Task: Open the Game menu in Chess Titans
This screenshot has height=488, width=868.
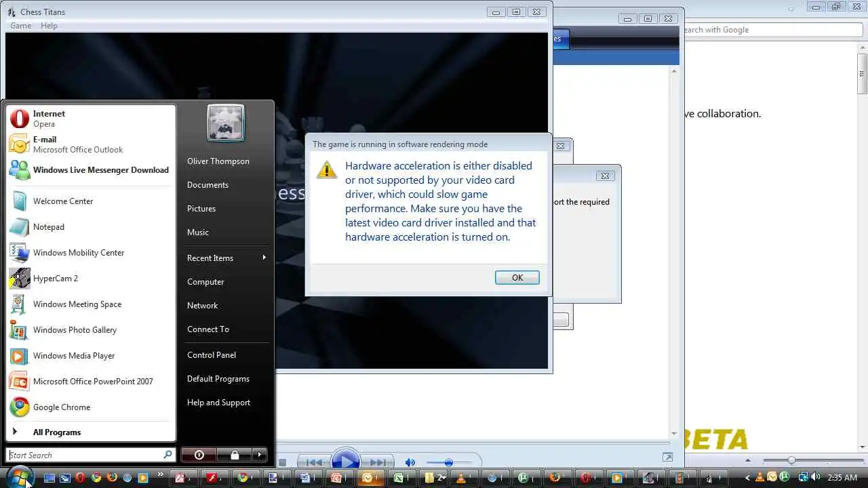Action: click(20, 26)
